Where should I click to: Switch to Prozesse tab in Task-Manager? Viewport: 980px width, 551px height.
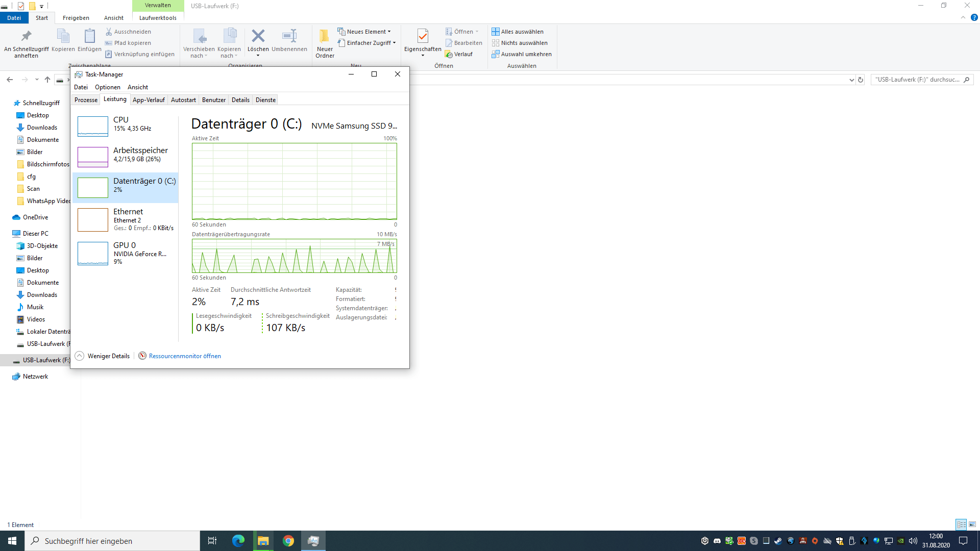click(86, 100)
